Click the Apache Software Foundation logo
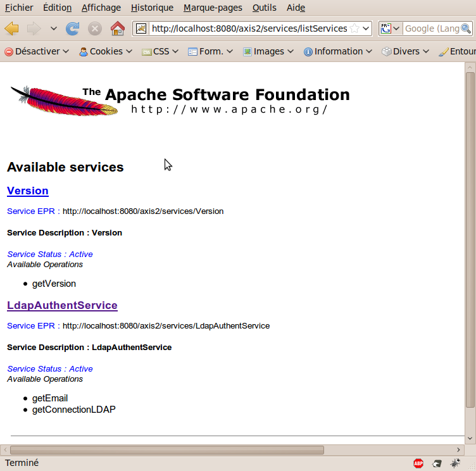Screen dimensions: 476x471 coord(180,101)
